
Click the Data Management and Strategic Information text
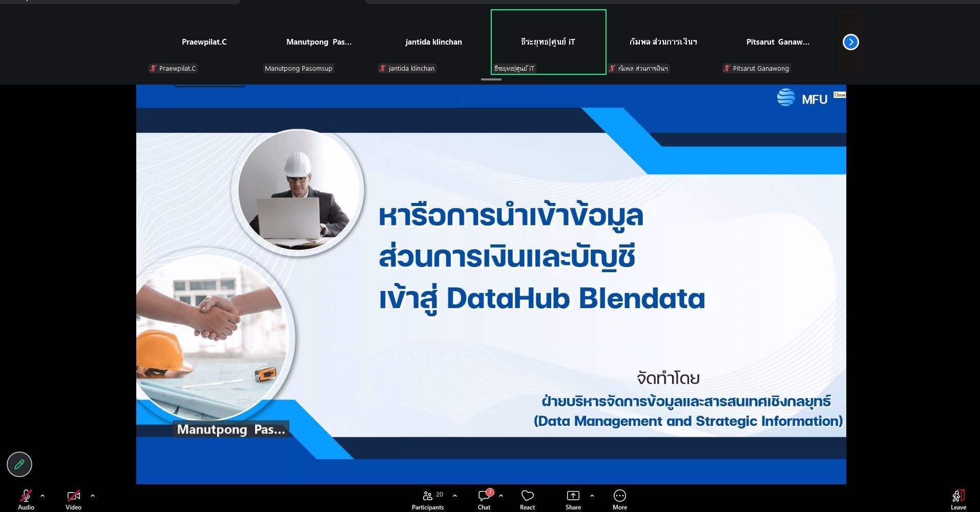coord(688,421)
